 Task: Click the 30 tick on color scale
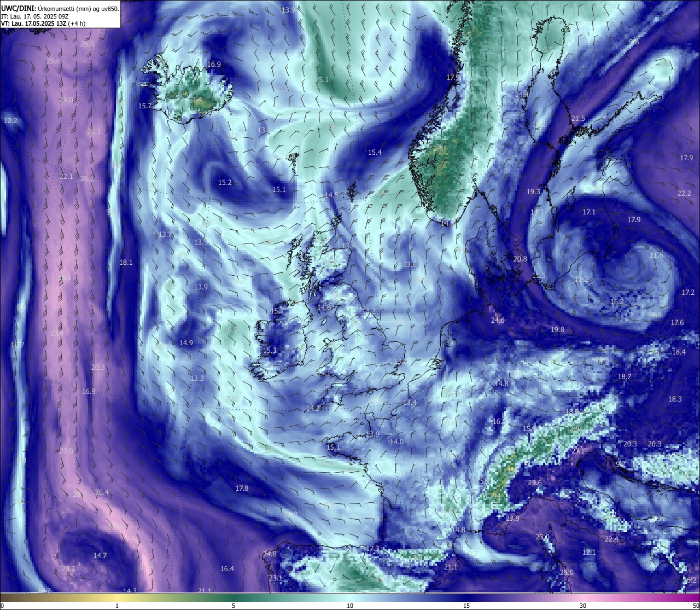[583, 606]
